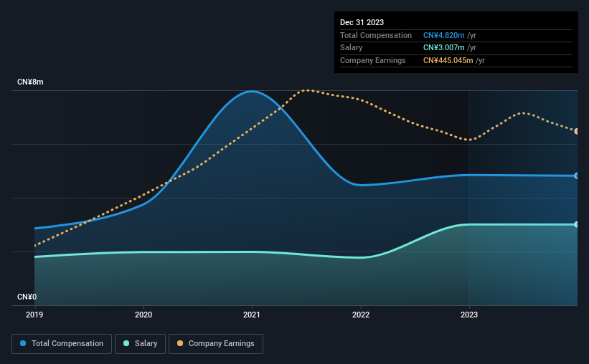The image size is (589, 364).
Task: Click the CN¥3.007m salary value
Action: point(443,48)
